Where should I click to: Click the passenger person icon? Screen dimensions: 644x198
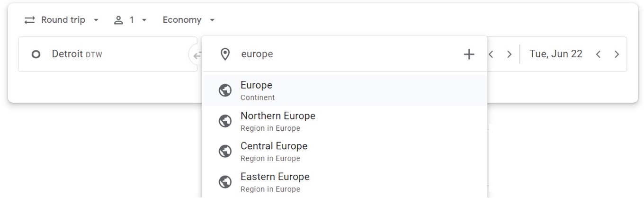pos(118,20)
